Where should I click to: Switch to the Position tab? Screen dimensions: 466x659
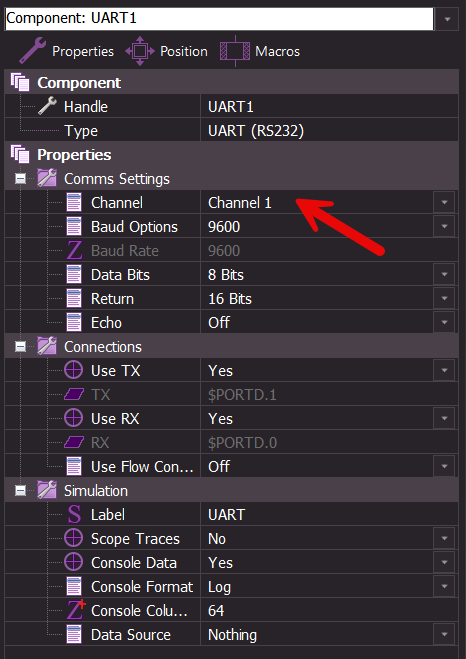[166, 51]
